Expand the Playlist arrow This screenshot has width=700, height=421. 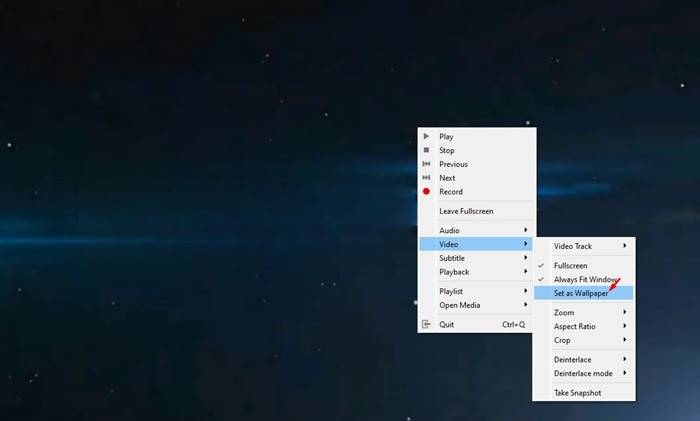526,291
